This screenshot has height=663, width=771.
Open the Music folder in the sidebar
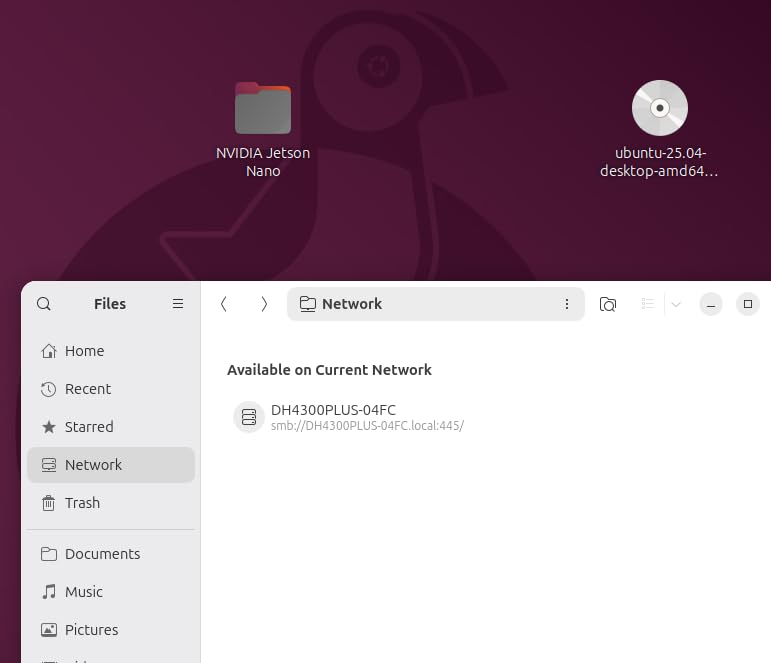(x=84, y=592)
